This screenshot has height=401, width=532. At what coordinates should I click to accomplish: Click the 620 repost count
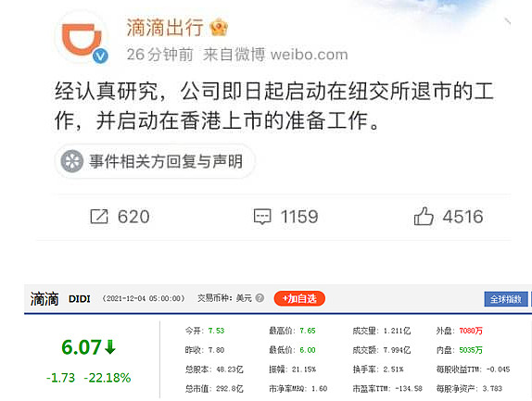tap(133, 217)
